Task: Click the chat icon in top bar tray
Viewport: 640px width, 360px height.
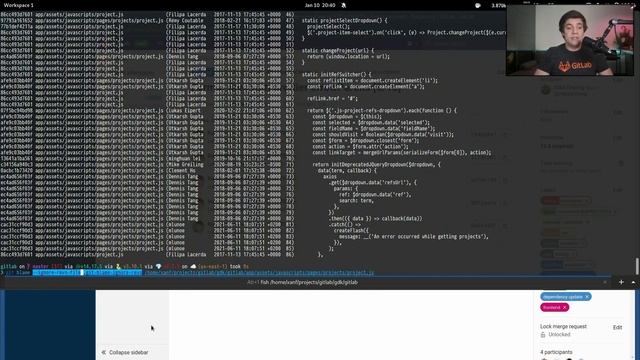Action: point(478,5)
